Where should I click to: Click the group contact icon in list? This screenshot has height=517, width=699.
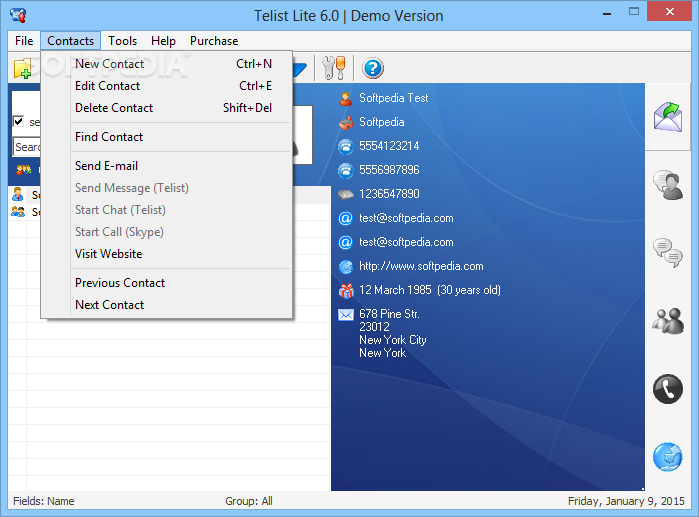point(18,212)
